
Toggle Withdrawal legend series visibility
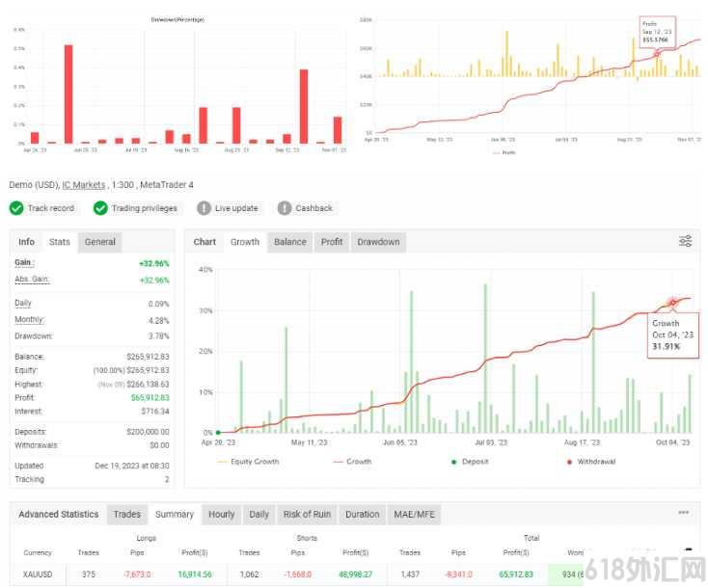point(591,461)
